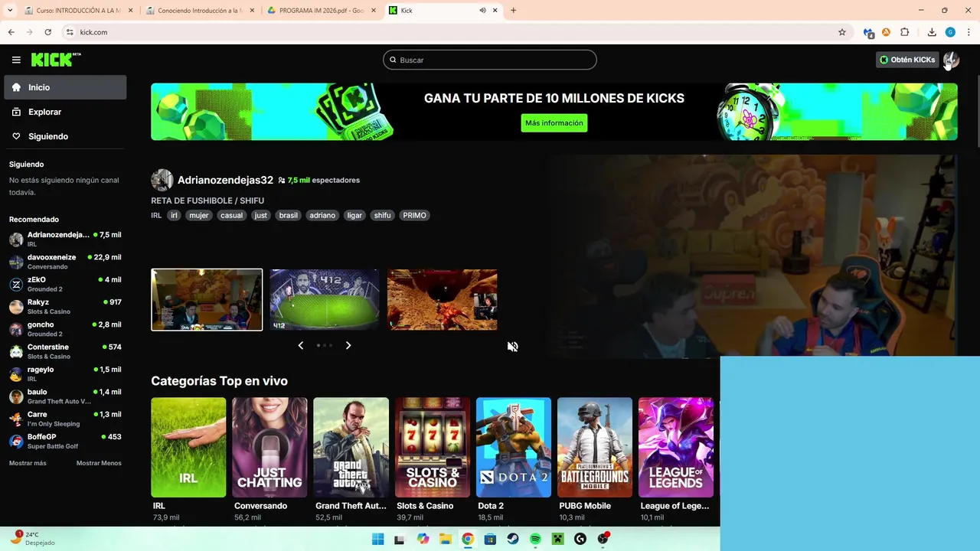980x551 pixels.
Task: Open recommended channel davooxeneize
Action: (x=65, y=262)
